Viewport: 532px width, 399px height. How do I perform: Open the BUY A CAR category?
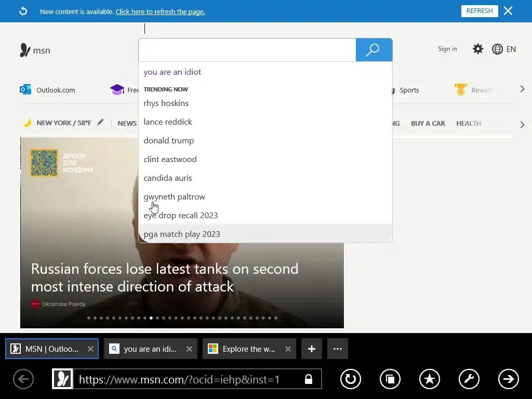(428, 124)
